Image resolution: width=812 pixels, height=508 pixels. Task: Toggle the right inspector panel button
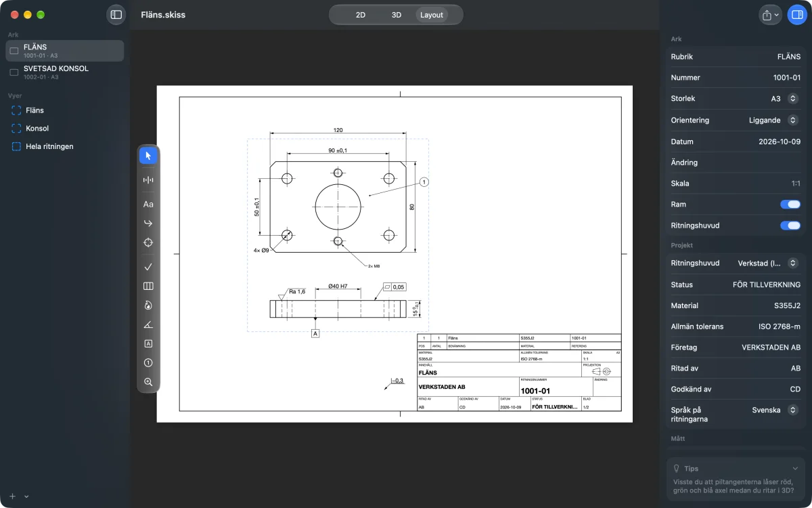(x=797, y=14)
